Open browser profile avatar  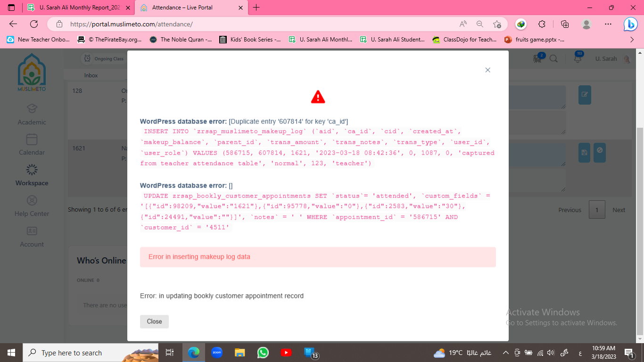pos(586,24)
